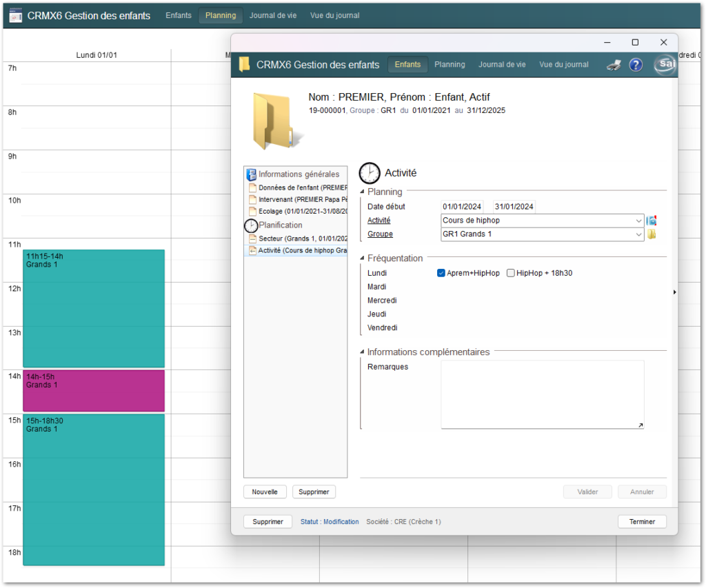Click the yellow folder icon beside the front window title
The height and width of the screenshot is (588, 706).
point(244,64)
